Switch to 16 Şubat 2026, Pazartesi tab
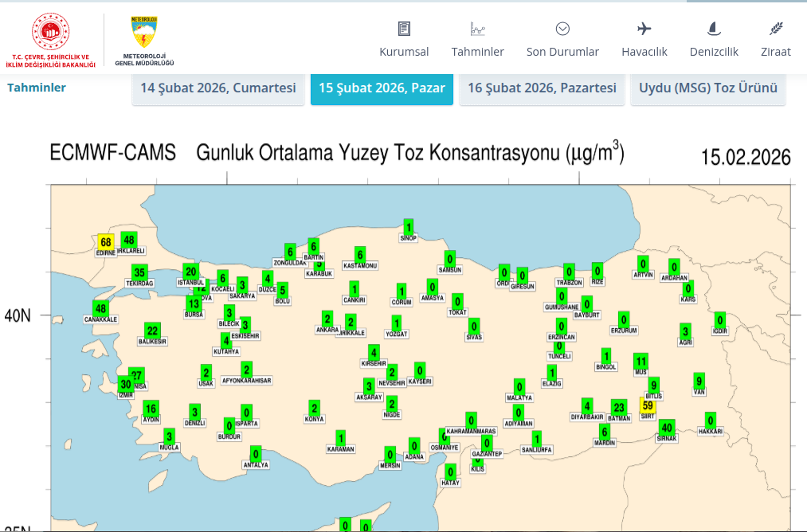807x532 pixels. pyautogui.click(x=542, y=88)
